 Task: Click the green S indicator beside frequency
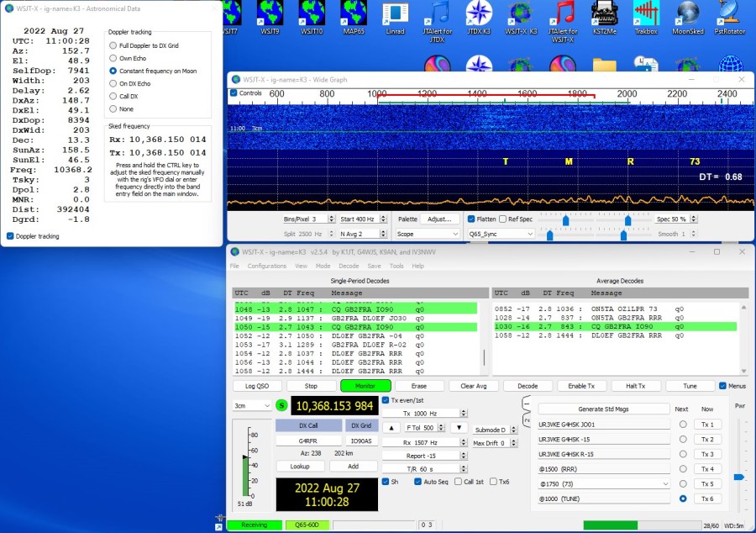pos(281,405)
